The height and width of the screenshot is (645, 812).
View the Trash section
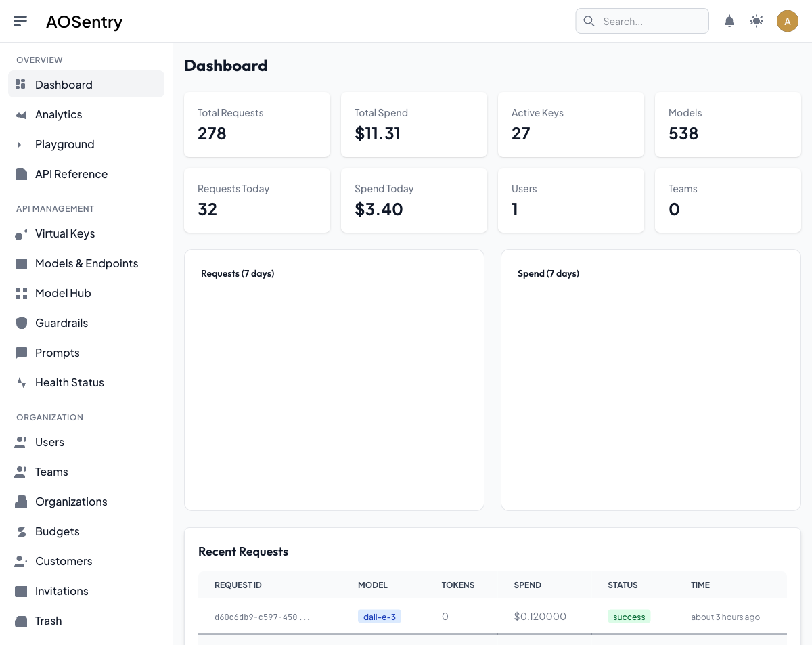48,621
